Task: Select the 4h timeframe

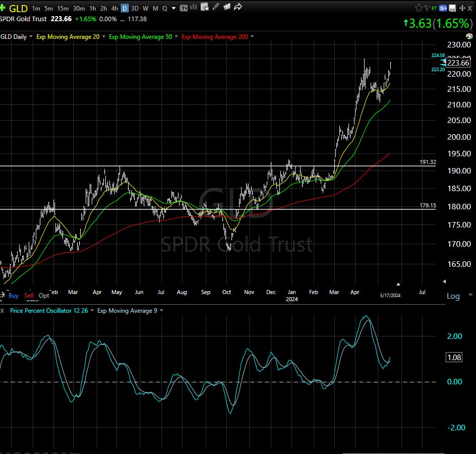Action: tap(114, 9)
